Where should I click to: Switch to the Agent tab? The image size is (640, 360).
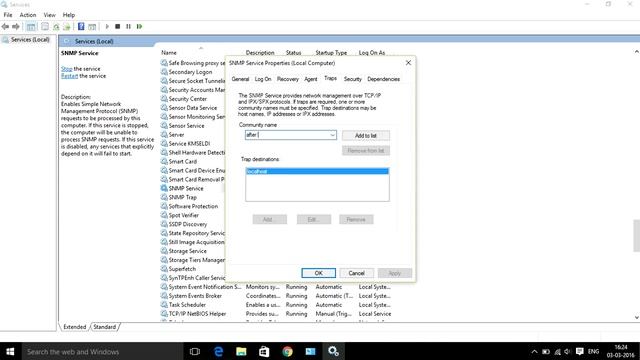coord(311,79)
